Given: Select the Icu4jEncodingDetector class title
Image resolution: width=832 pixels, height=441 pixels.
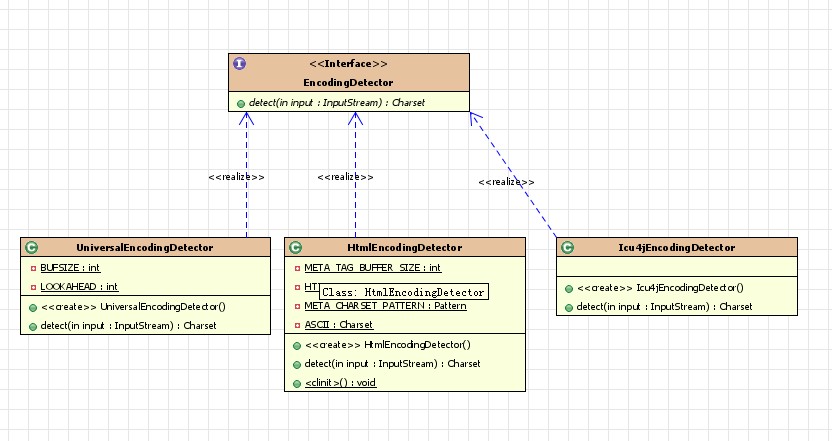Looking at the screenshot, I should (677, 248).
